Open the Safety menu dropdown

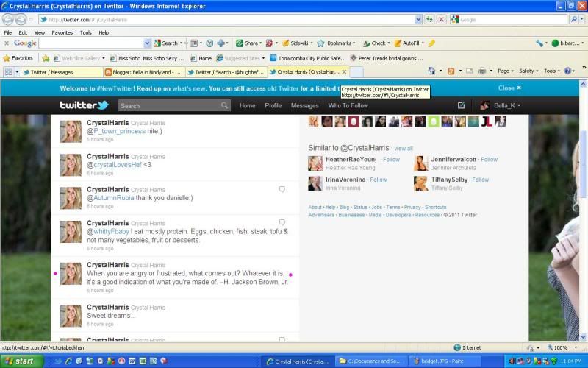click(528, 71)
